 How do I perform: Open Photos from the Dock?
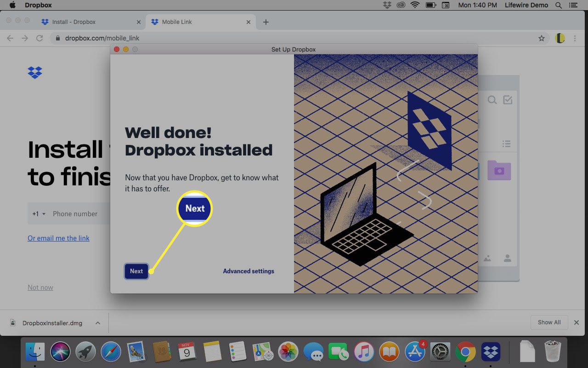(x=288, y=352)
